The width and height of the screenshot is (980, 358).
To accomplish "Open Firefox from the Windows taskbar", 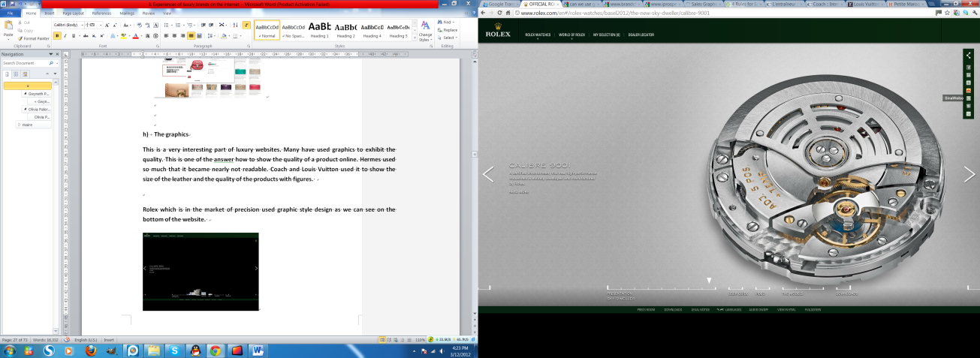I will click(x=90, y=350).
